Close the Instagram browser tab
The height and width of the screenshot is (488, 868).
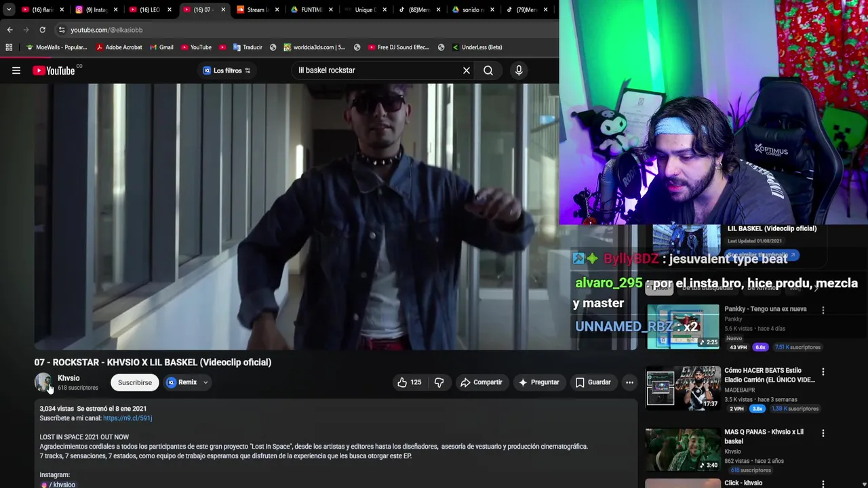[x=115, y=10]
